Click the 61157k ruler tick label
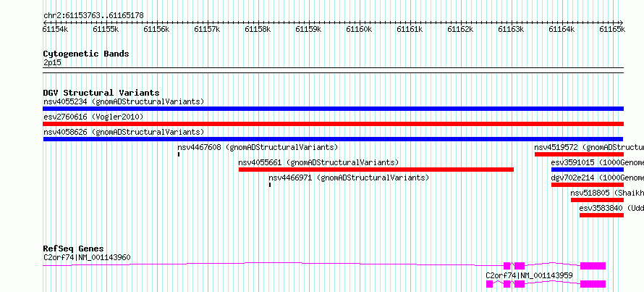Viewport: 644px width, 292px height. (207, 29)
